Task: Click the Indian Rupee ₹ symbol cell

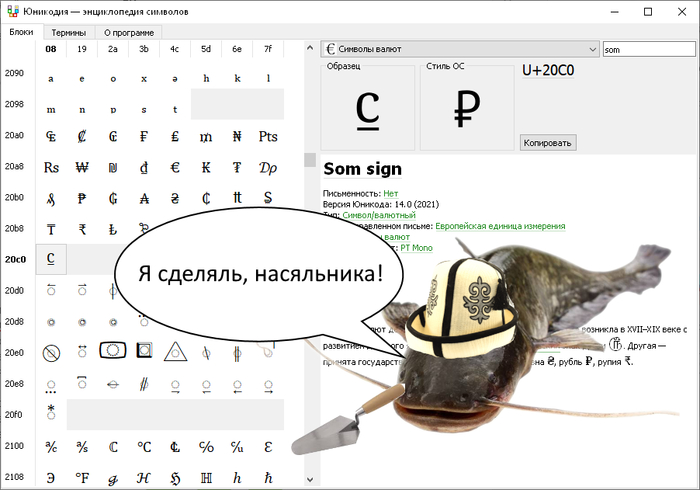Action: pos(82,229)
